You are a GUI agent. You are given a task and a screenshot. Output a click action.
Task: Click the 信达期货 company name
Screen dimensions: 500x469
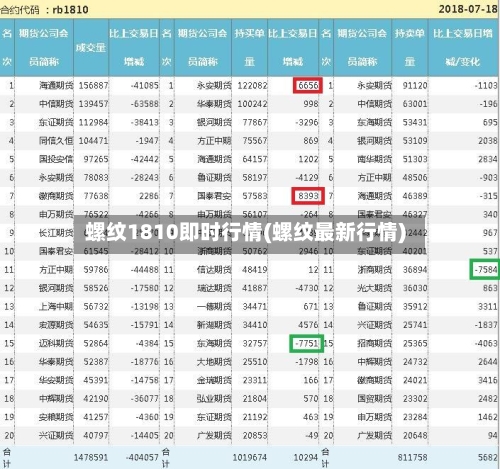click(214, 270)
